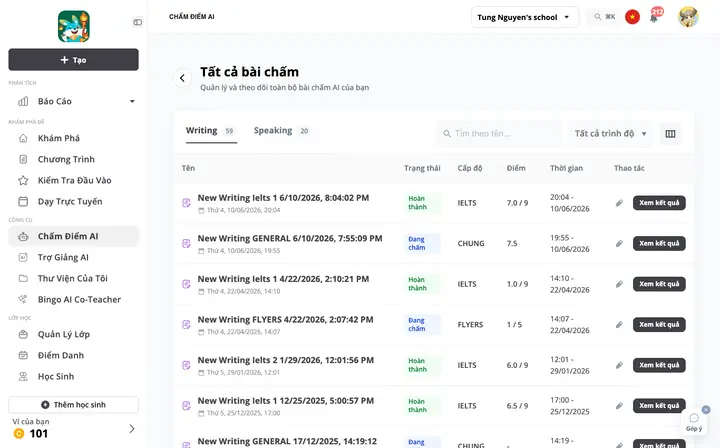The image size is (720, 448).
Task: Go back with the arrow button
Action: 182,78
